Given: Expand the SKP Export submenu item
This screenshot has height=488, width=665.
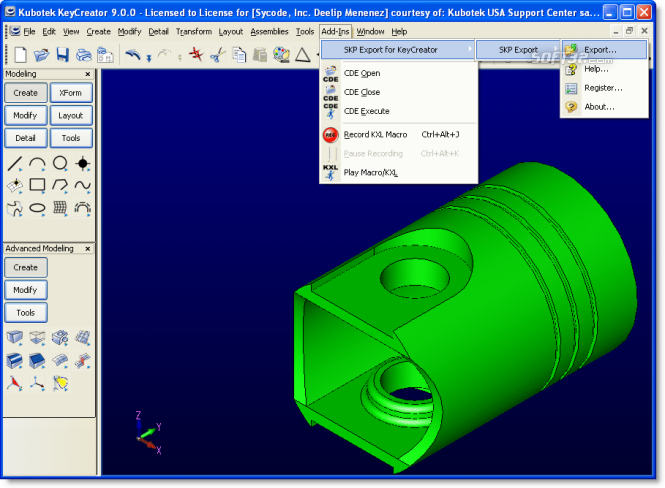Looking at the screenshot, I should [x=518, y=50].
